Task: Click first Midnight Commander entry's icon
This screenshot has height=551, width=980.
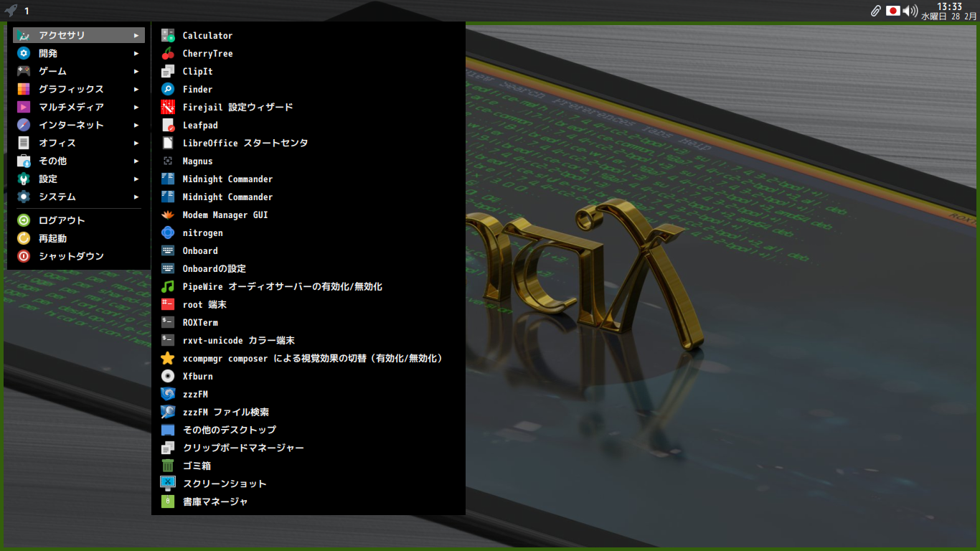Action: click(x=168, y=179)
